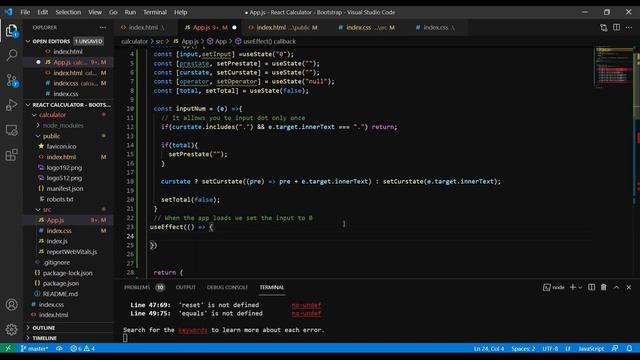Open the Search view in activity bar
This screenshot has height=360, width=640.
click(x=11, y=55)
